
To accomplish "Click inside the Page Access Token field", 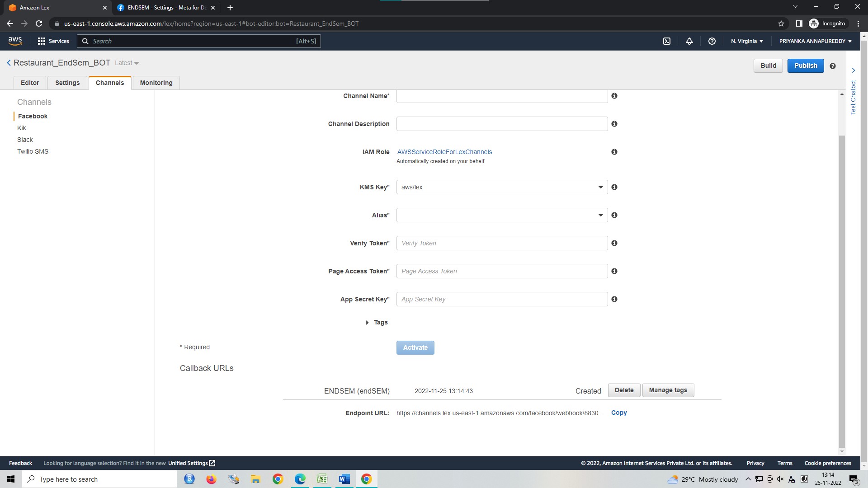I will coord(501,271).
